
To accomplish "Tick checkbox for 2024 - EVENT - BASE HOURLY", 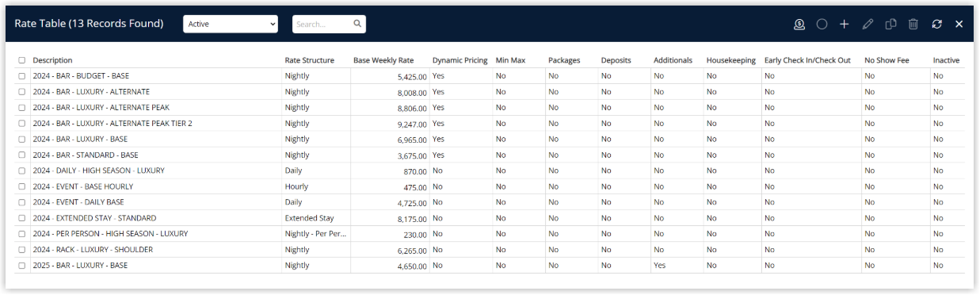I will pos(22,186).
